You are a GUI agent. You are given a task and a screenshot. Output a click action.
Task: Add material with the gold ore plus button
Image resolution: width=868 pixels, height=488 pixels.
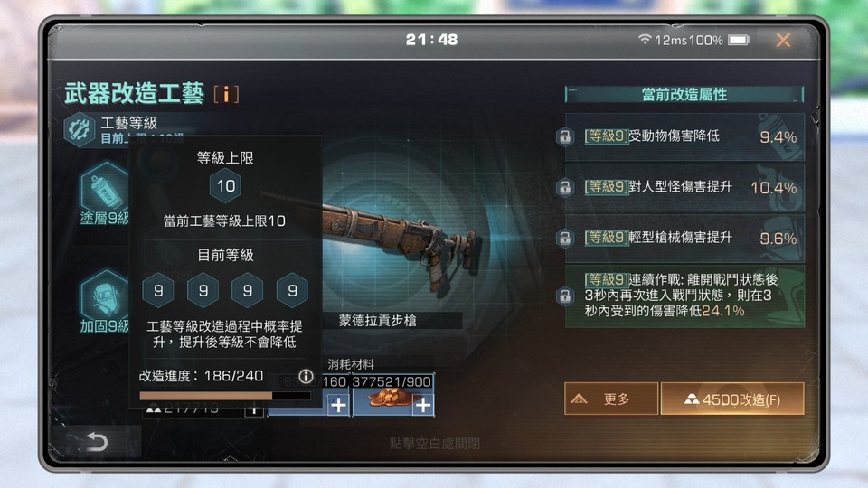tap(423, 406)
